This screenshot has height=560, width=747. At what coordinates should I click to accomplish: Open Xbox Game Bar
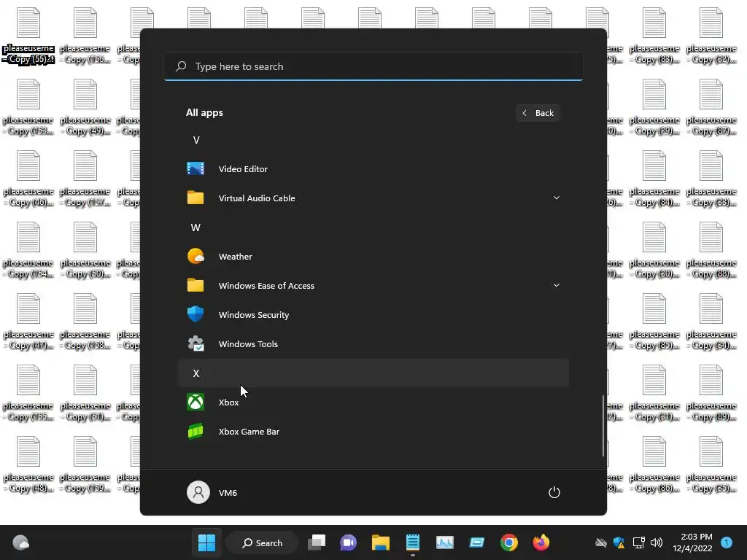tap(373, 432)
